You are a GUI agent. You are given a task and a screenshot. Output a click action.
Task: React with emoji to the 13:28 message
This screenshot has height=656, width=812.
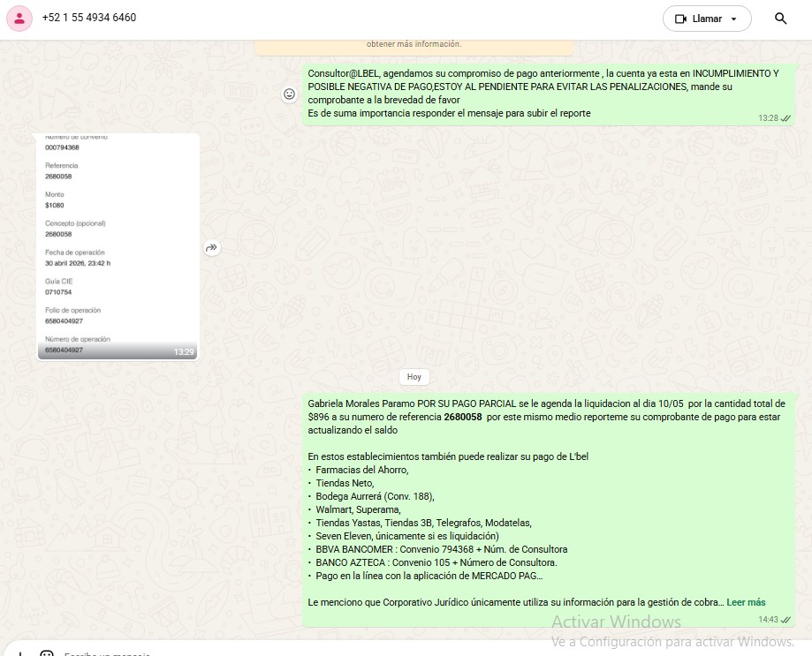(289, 94)
